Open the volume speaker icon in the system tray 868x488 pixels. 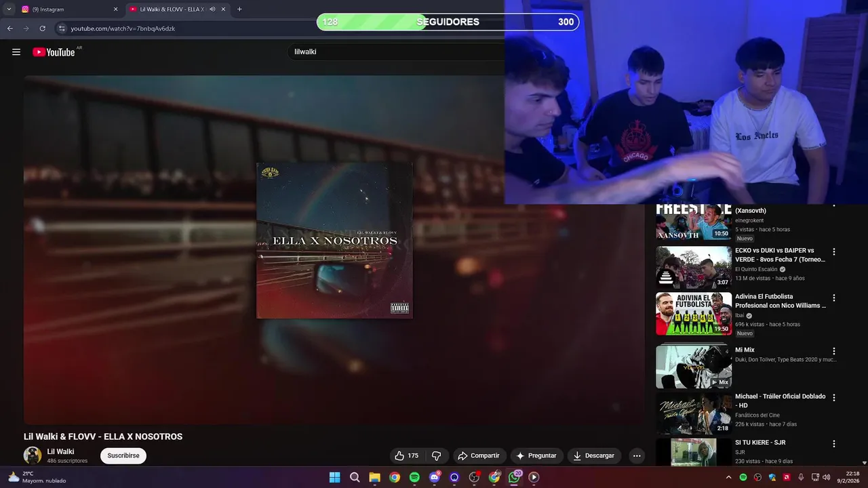(x=826, y=477)
